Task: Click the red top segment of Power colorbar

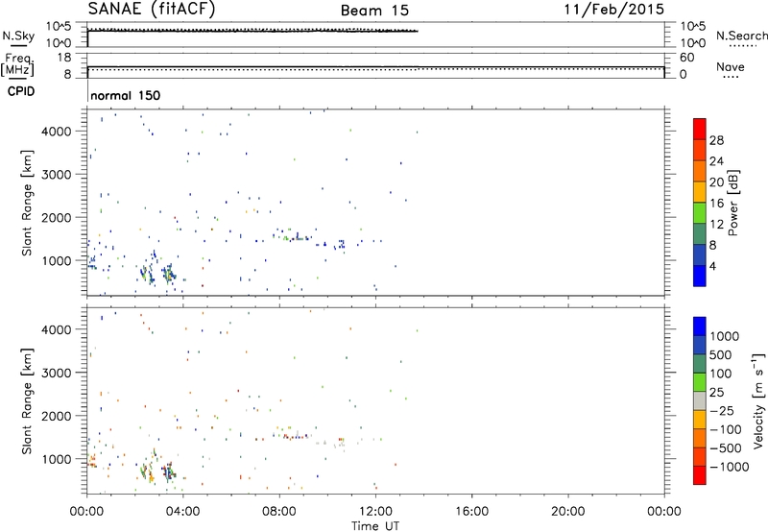Action: tap(700, 129)
